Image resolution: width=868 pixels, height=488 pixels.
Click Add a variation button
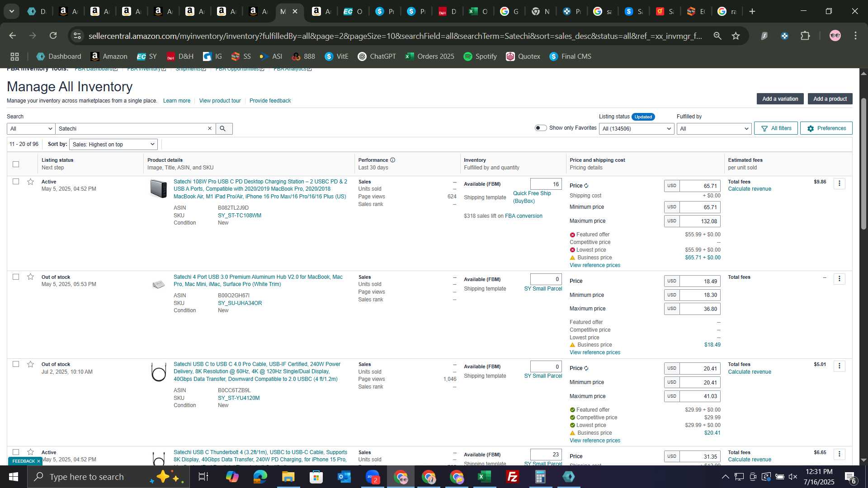coord(780,99)
